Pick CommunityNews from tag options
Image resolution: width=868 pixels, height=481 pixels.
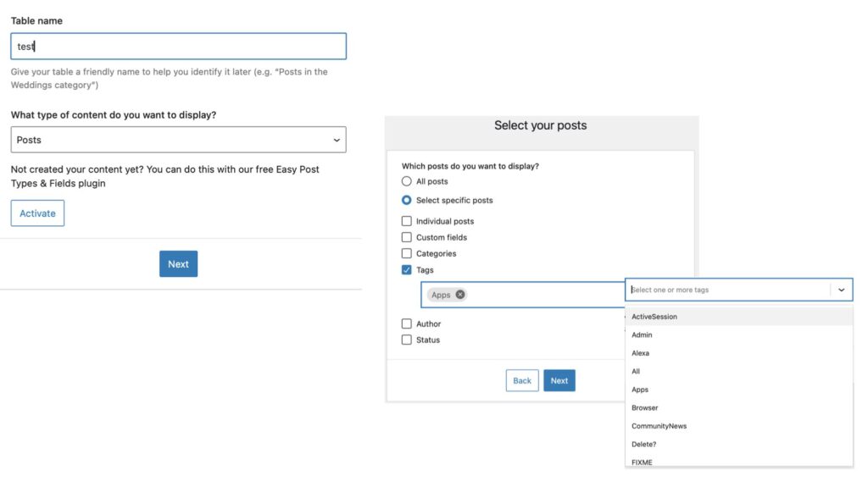(659, 426)
